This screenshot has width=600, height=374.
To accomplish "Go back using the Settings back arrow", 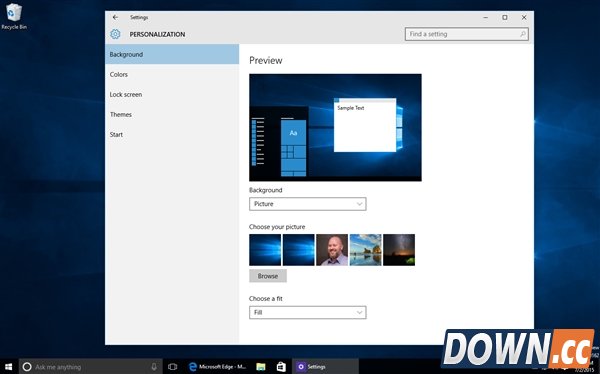I will pos(115,17).
